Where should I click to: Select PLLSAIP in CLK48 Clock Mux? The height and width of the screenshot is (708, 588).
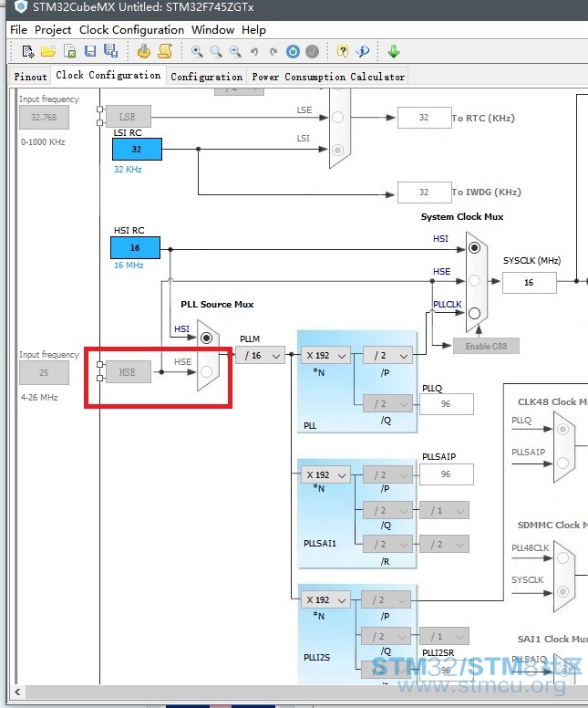[562, 463]
